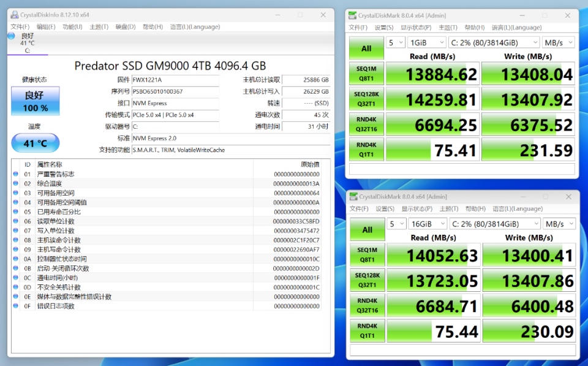Click the status dot of attribute 0A row
The height and width of the screenshot is (366, 588).
point(16,259)
